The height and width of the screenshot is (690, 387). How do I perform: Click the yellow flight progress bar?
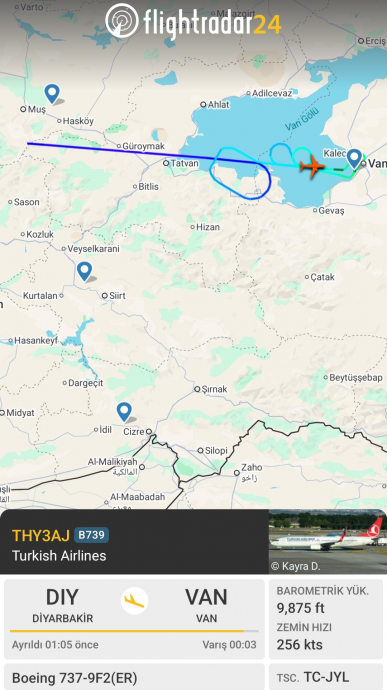coord(134,631)
